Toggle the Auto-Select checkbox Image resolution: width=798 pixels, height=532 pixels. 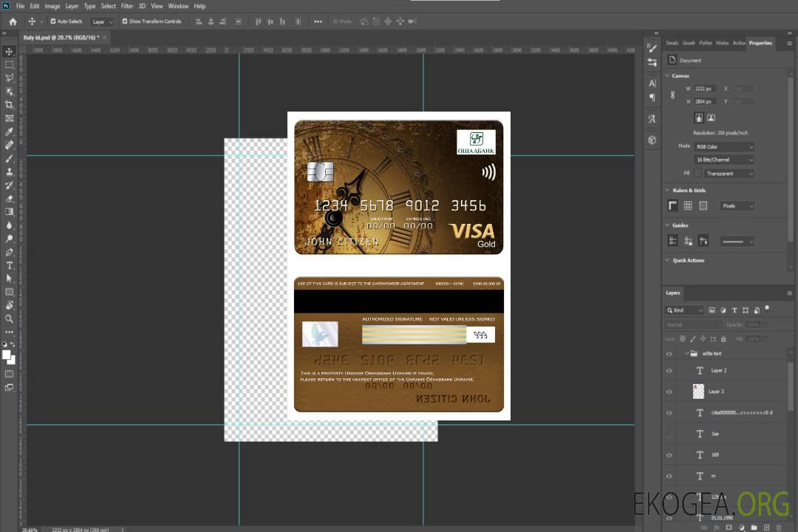(x=53, y=21)
